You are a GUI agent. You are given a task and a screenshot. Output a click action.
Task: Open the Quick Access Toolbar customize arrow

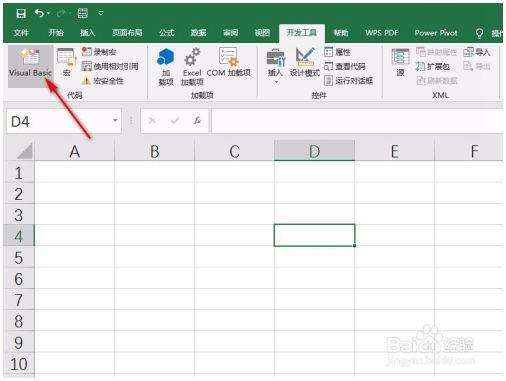[101, 13]
